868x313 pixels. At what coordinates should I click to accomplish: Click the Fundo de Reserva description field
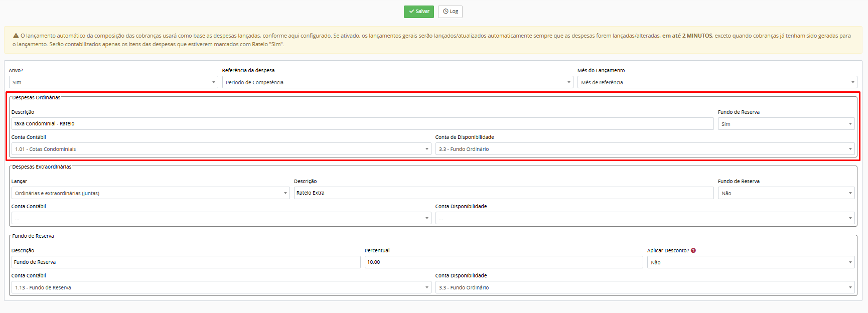(x=186, y=262)
